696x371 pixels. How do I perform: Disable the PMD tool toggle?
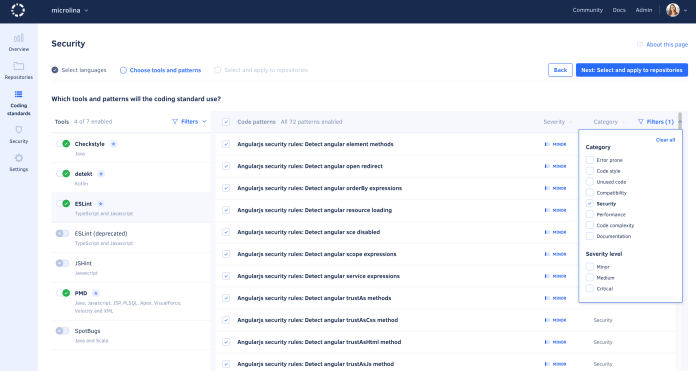(x=63, y=293)
